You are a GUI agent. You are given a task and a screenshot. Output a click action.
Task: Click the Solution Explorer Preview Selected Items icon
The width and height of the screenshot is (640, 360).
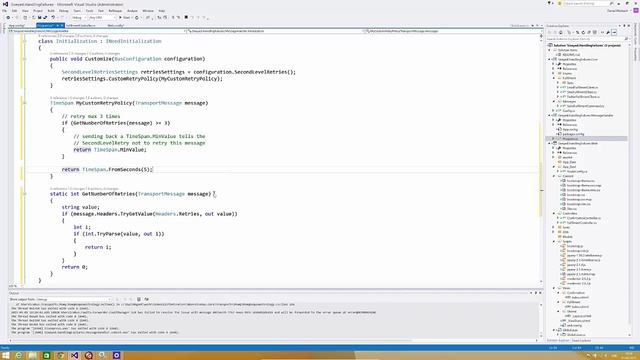click(614, 32)
